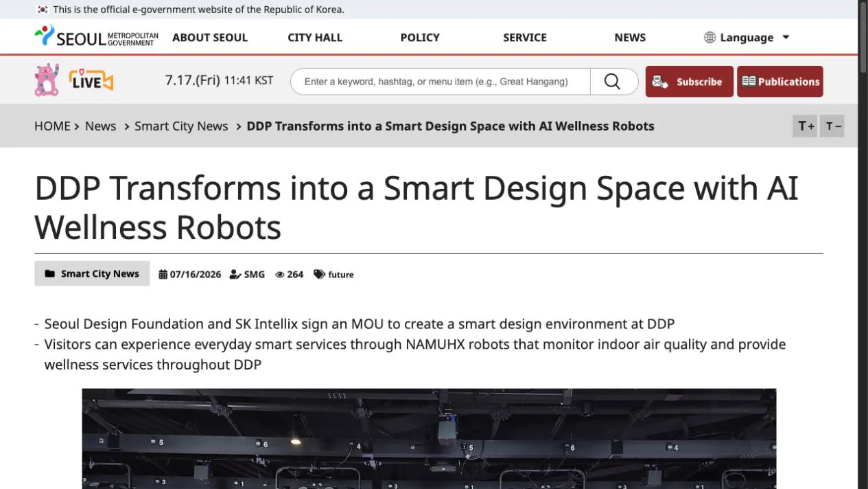868x489 pixels.
Task: Go to HOME breadcrumb link
Action: point(52,126)
